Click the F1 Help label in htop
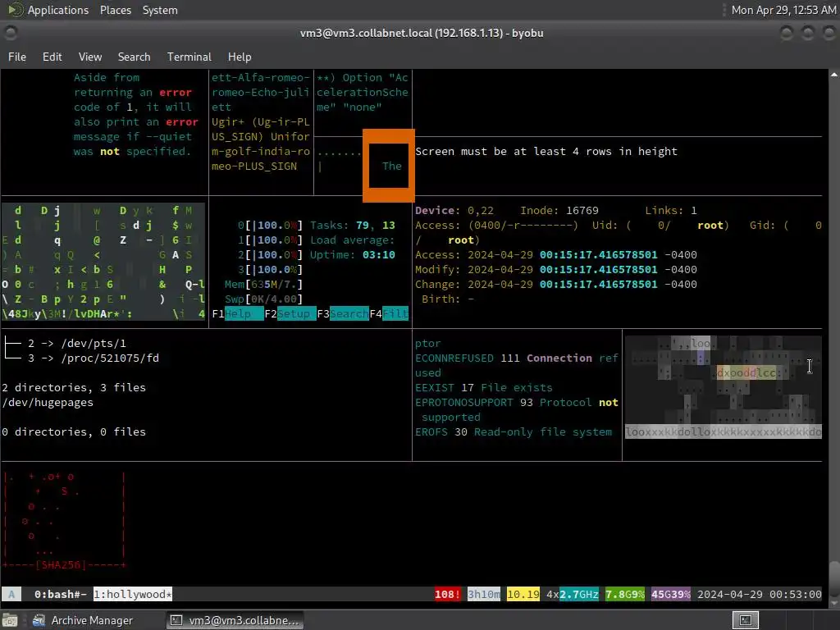The image size is (840, 630). pyautogui.click(x=238, y=314)
